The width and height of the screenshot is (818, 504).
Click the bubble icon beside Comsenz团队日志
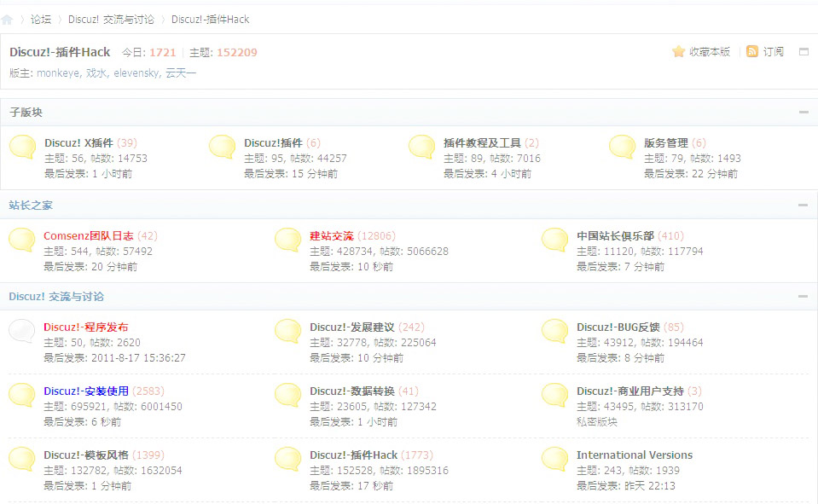pos(22,240)
